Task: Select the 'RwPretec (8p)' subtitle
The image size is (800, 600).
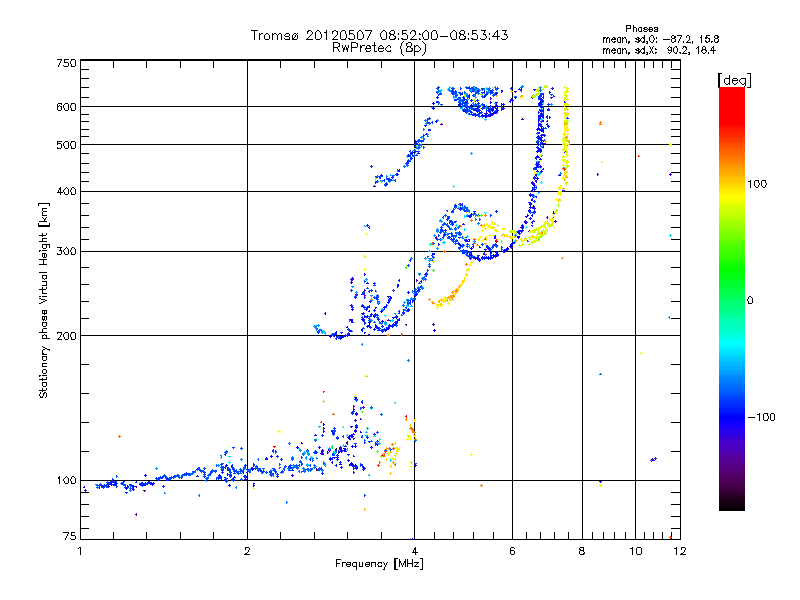Action: coord(379,48)
